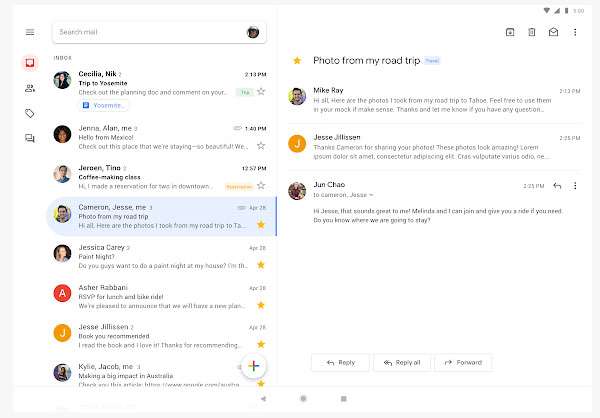Click the Forward button

coord(463,362)
